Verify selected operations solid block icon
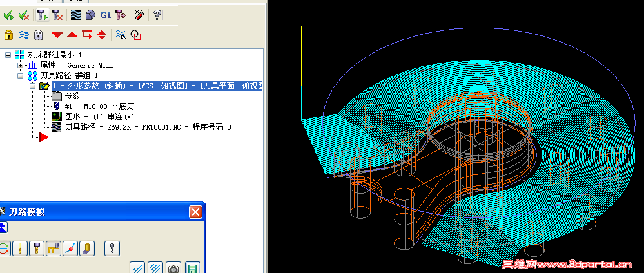 90,15
